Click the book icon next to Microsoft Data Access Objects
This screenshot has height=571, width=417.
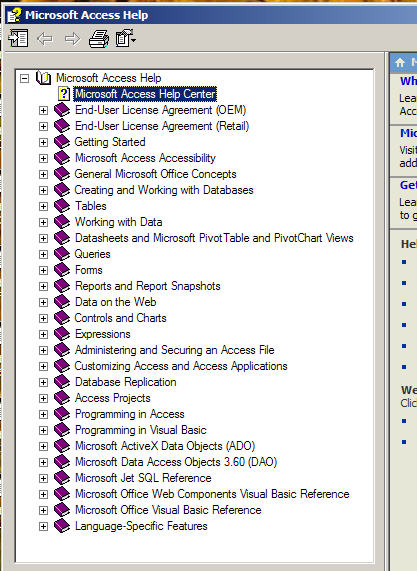point(62,462)
